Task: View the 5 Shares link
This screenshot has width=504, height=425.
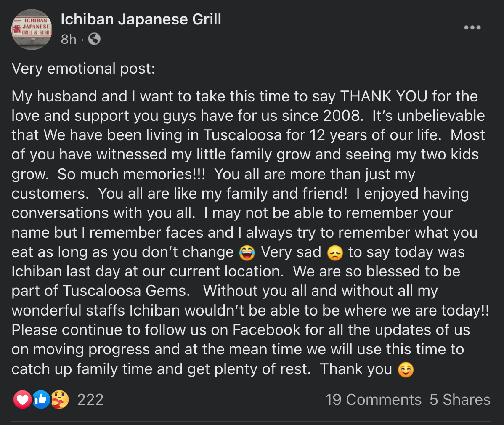Action: (460, 400)
